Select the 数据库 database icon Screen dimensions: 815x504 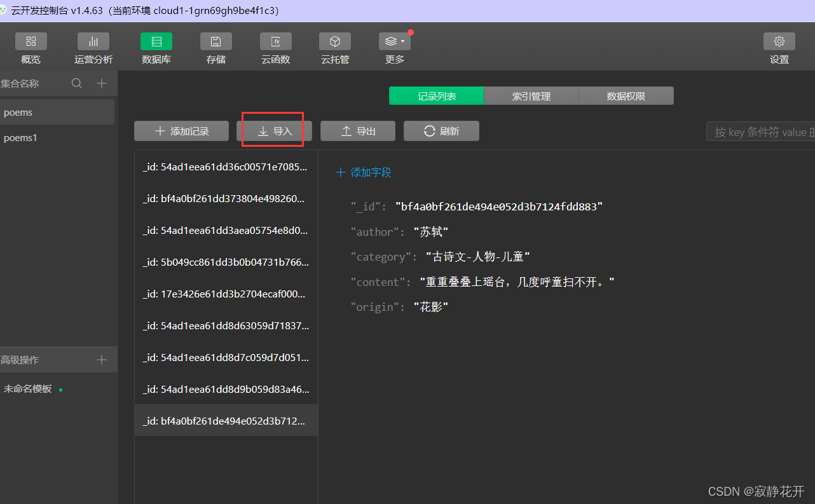[x=156, y=42]
